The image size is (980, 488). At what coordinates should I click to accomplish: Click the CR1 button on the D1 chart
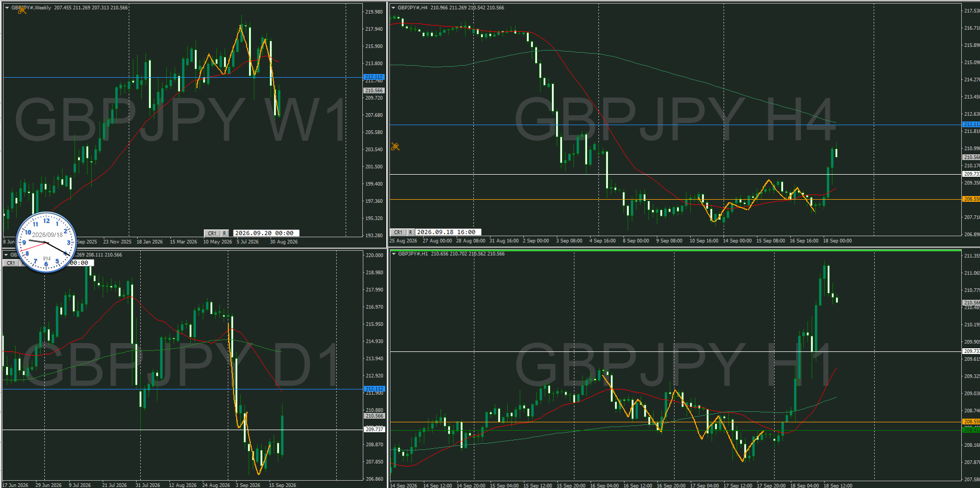11,263
